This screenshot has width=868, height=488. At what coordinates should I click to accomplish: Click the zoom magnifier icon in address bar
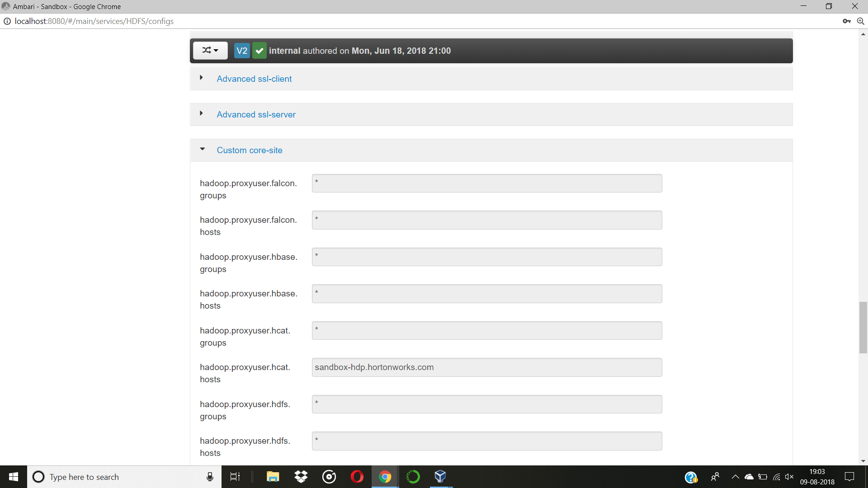point(860,21)
